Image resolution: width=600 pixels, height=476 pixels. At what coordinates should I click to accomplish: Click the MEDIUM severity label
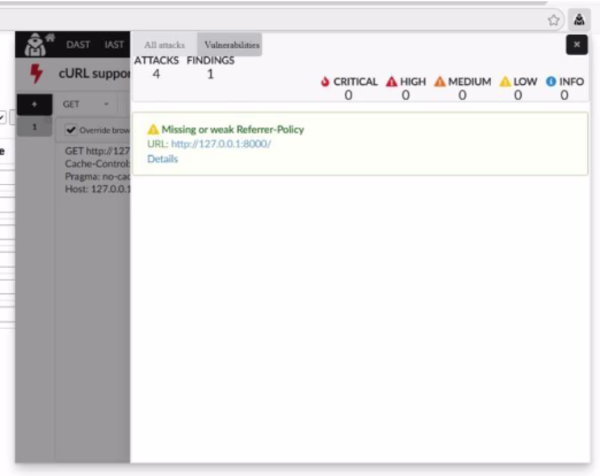pyautogui.click(x=470, y=82)
